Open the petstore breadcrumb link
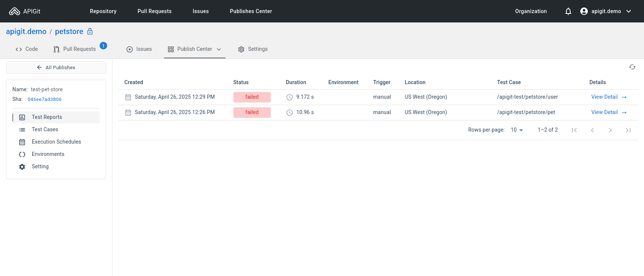Screen dimensions: 644x276 [69, 31]
